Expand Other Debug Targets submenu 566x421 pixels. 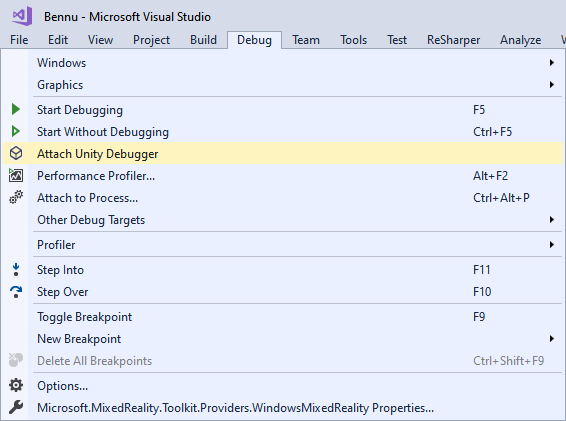coord(552,220)
